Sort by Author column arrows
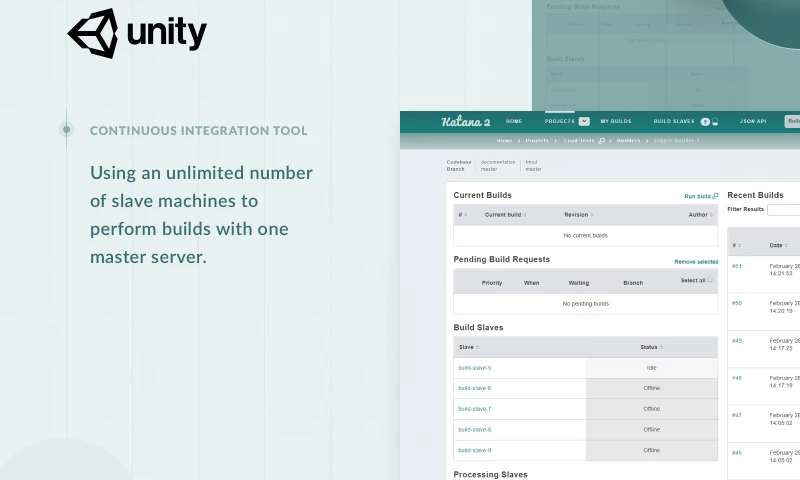 711,215
